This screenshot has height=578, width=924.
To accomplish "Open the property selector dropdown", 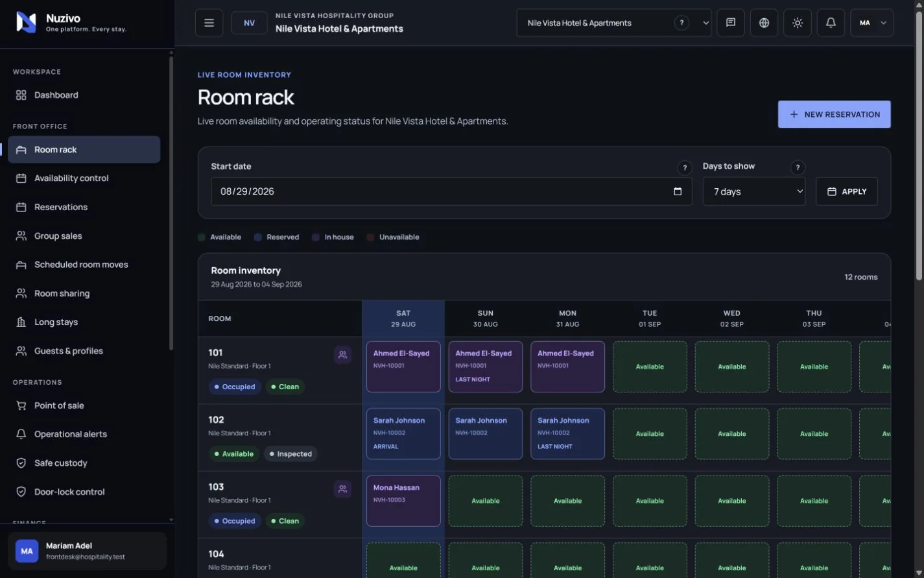I will [x=614, y=23].
